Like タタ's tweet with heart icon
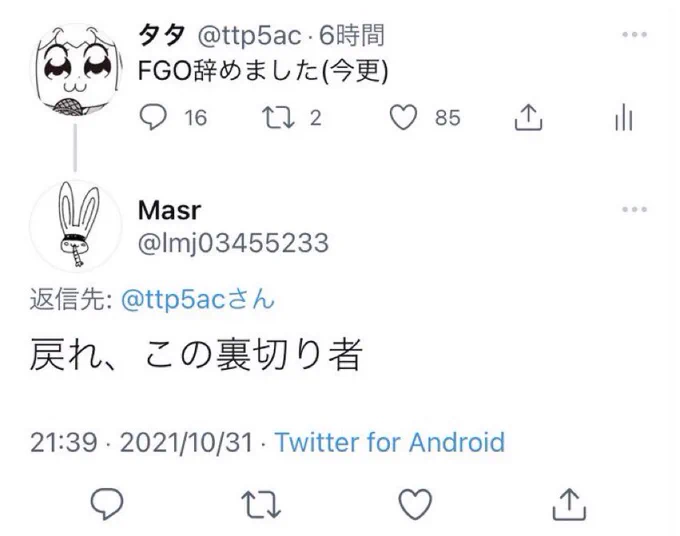Image resolution: width=680 pixels, height=536 pixels. (x=402, y=118)
